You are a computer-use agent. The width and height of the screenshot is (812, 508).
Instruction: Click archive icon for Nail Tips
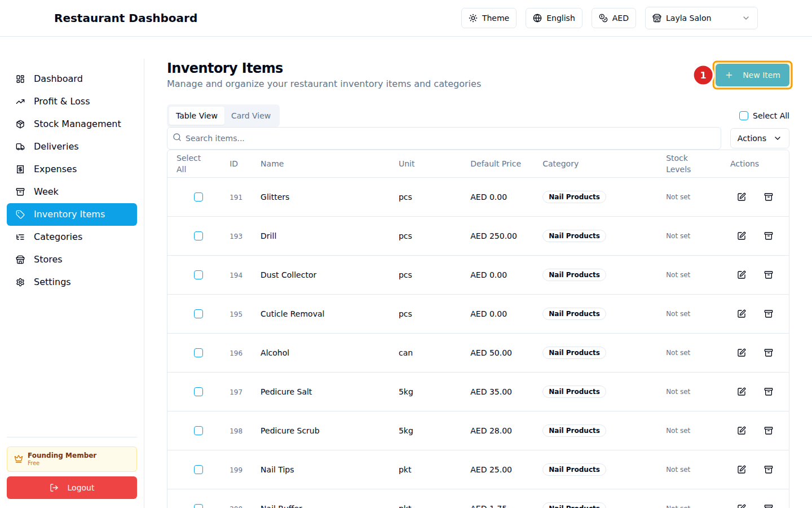coord(768,470)
